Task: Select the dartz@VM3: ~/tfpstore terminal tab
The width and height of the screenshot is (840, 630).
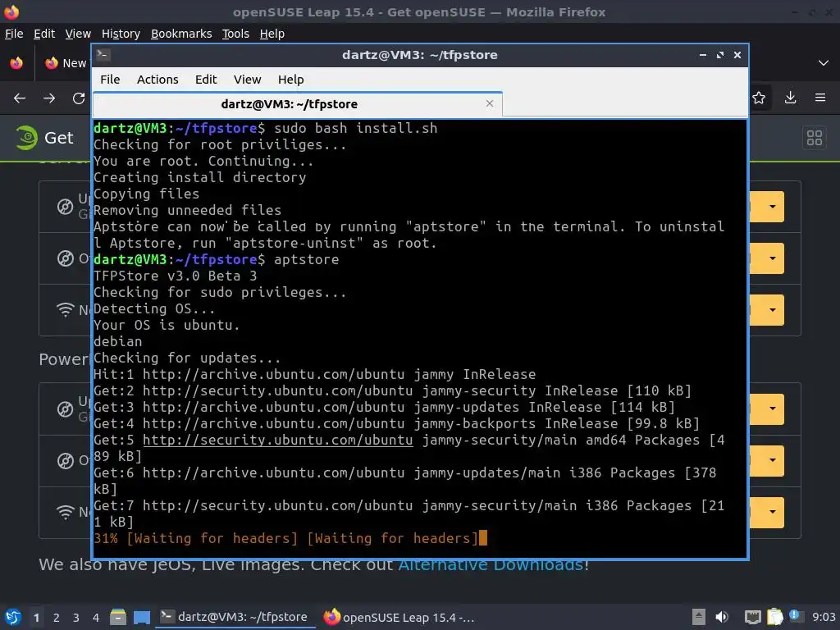Action: point(297,104)
